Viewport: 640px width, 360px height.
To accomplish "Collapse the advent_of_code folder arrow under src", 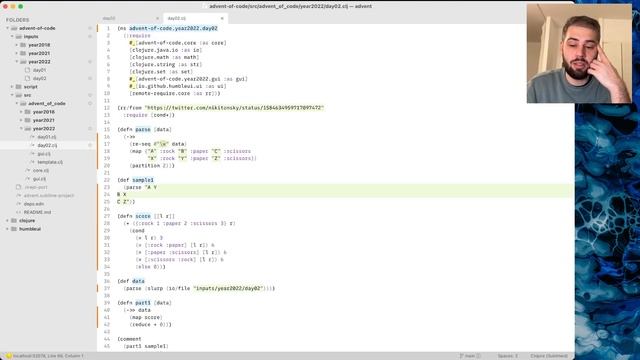I will [x=16, y=104].
